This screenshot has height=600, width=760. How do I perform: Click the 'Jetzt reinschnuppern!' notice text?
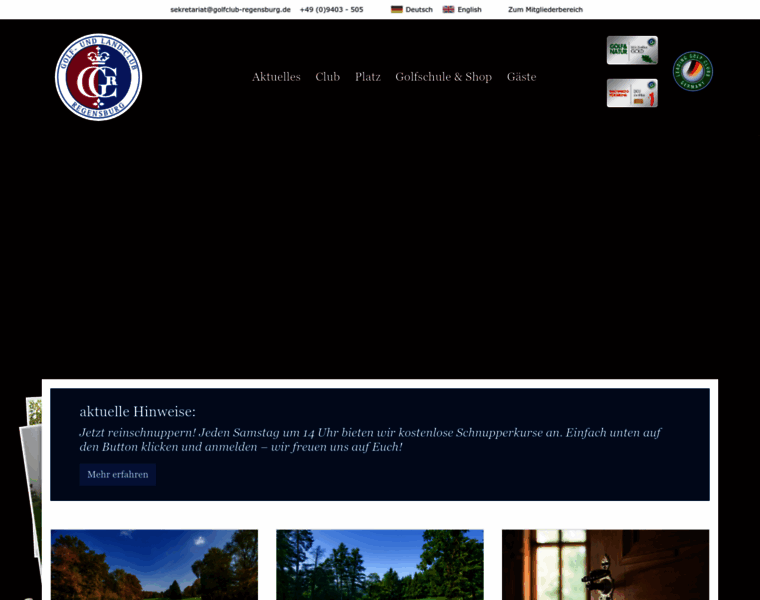point(370,440)
